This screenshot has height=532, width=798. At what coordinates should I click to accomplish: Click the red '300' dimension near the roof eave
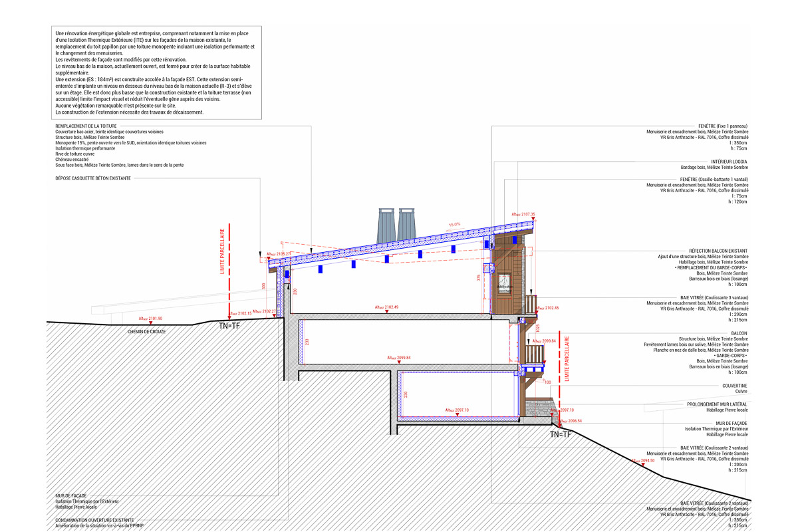263,286
